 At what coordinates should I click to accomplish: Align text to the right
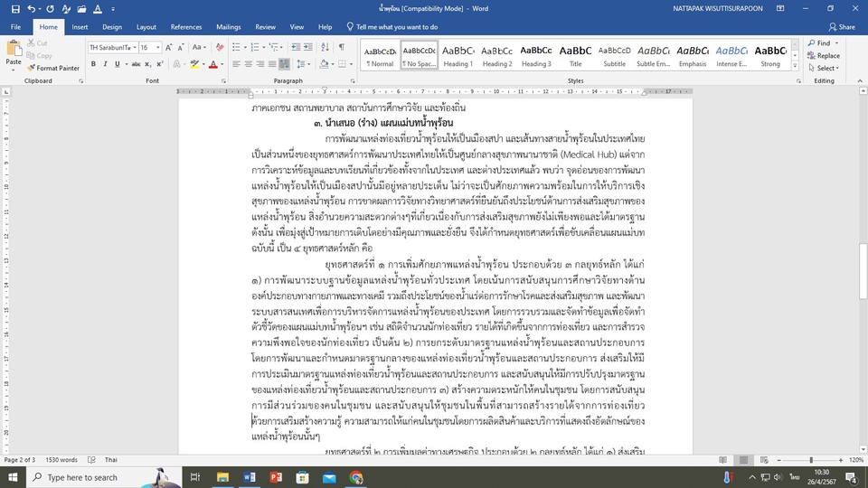[260, 64]
